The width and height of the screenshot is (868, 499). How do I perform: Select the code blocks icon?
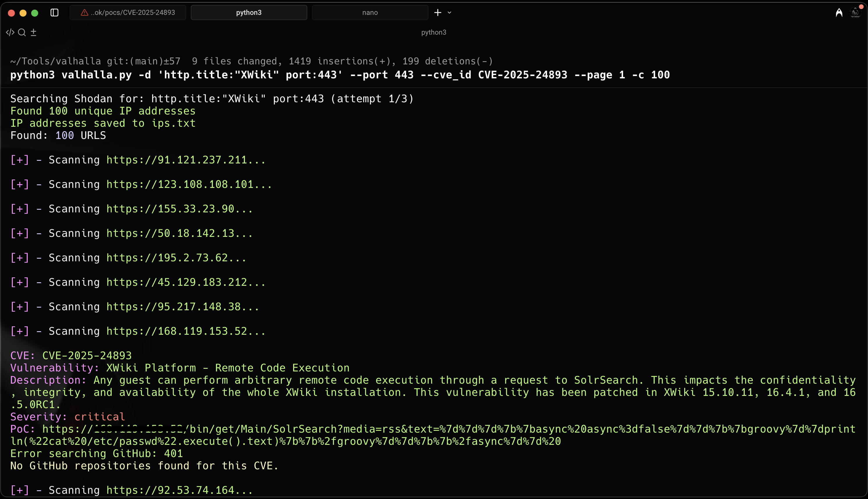10,32
